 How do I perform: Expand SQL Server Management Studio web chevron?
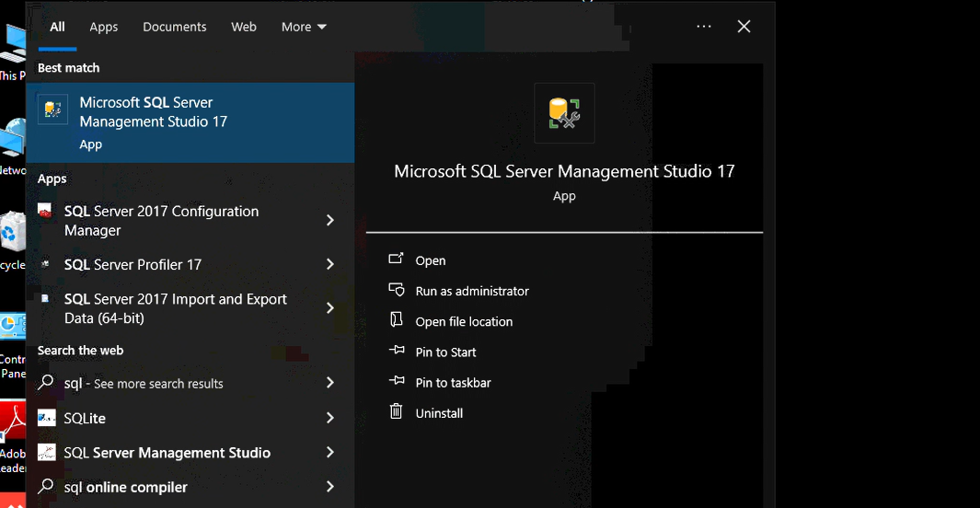click(330, 452)
